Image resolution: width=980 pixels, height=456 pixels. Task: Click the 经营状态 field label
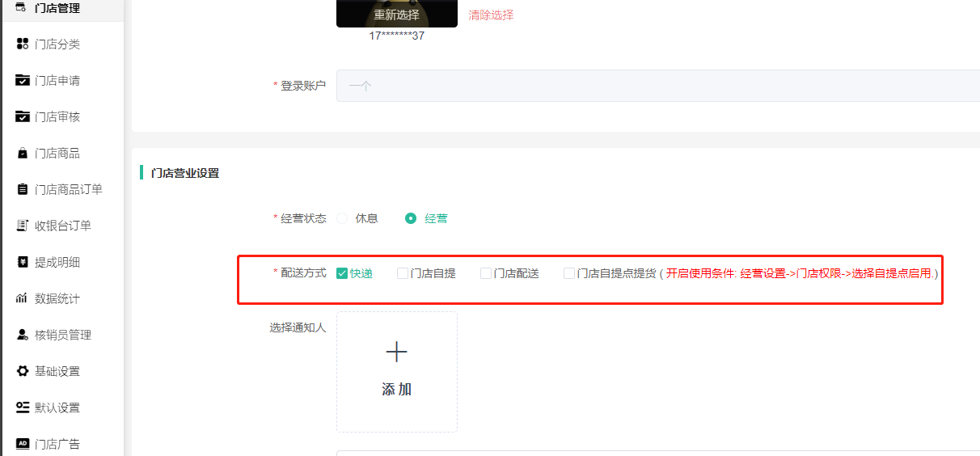tap(303, 218)
